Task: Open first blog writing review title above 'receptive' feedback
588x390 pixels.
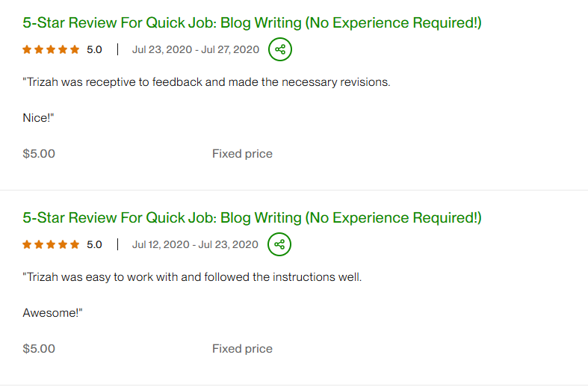Action: pyautogui.click(x=252, y=23)
